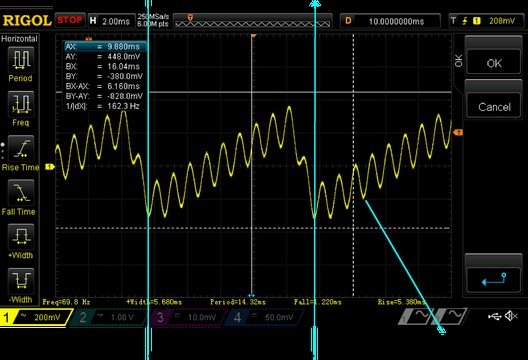Select the BX-AX 6.160ms row
This screenshot has width=528, height=360.
point(105,86)
